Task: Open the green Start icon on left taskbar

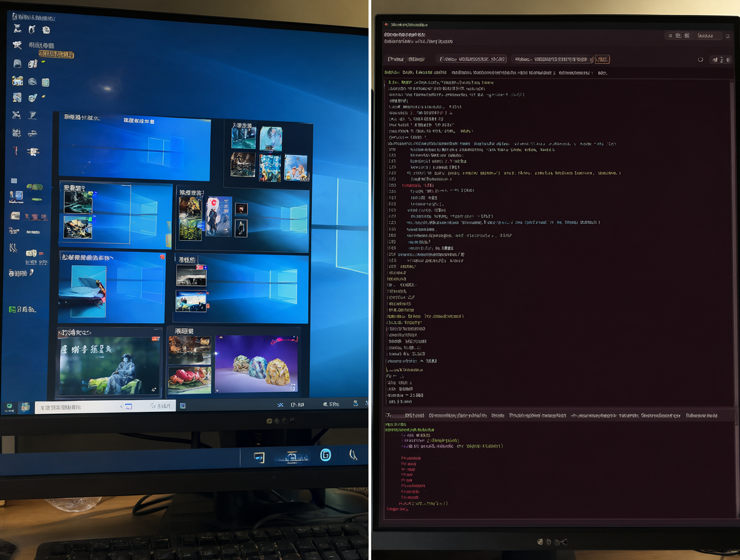Action: 9,407
